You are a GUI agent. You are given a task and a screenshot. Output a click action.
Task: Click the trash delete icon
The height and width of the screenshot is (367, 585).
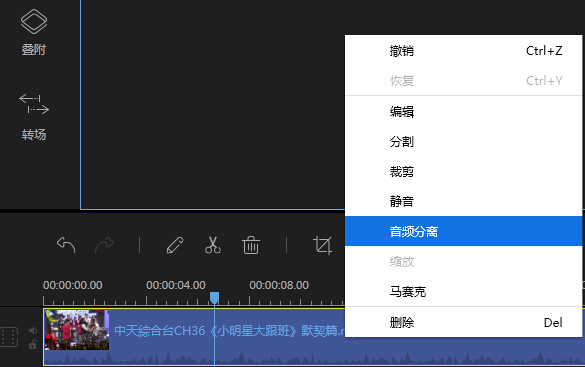point(251,245)
